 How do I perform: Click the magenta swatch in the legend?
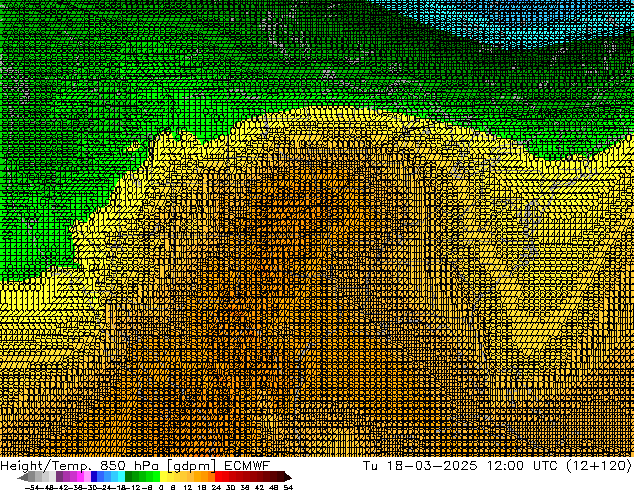(x=80, y=476)
